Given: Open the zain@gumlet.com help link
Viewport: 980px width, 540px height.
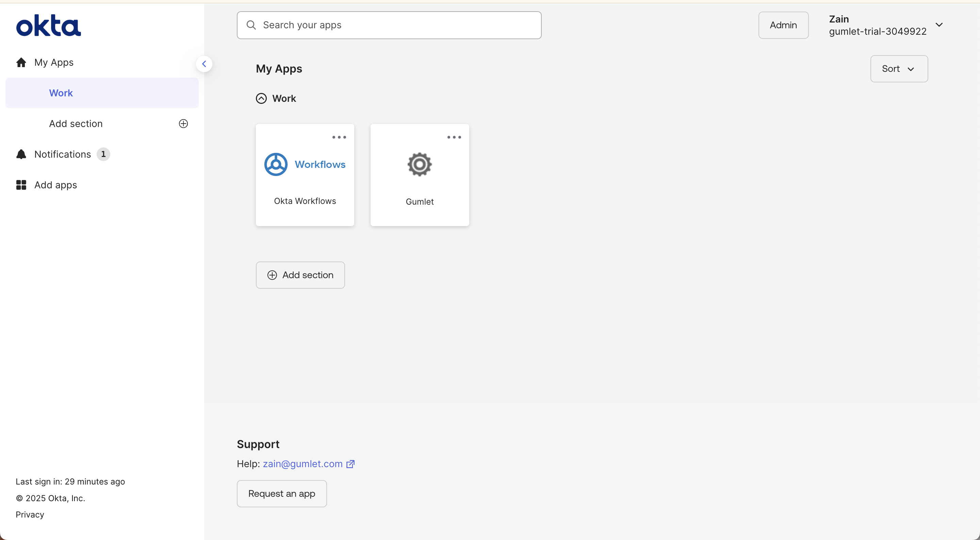Looking at the screenshot, I should pyautogui.click(x=303, y=464).
